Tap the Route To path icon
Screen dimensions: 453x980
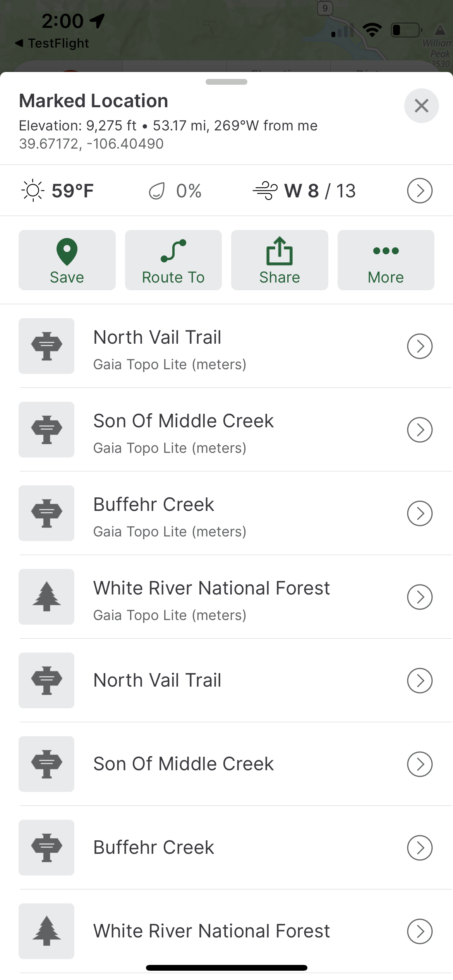click(x=173, y=251)
